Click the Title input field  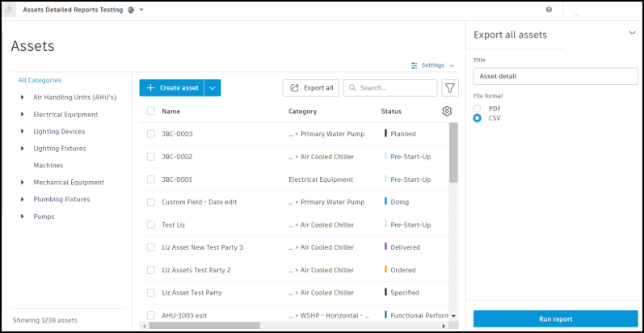pos(556,76)
